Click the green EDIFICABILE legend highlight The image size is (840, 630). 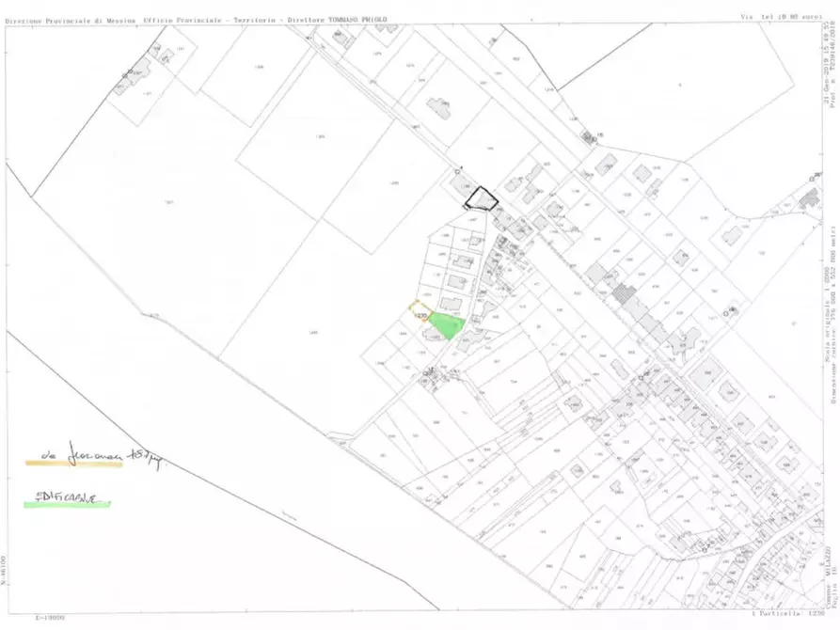click(66, 502)
